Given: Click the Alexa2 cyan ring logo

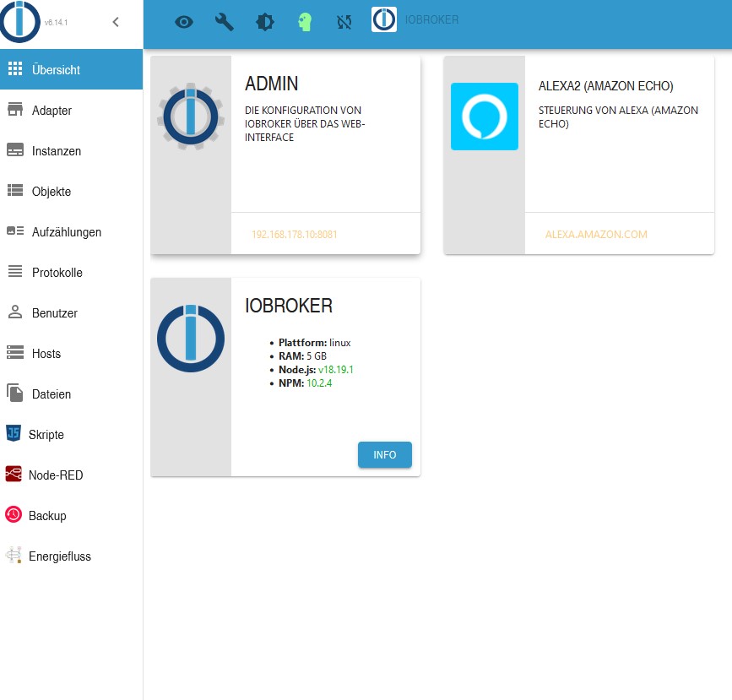Looking at the screenshot, I should coord(484,117).
